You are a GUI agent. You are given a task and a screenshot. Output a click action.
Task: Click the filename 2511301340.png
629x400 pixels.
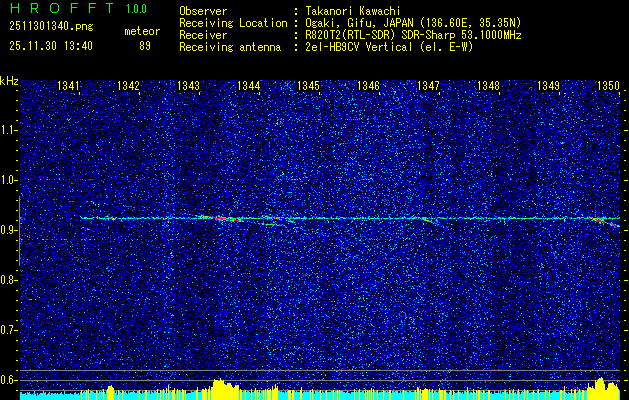click(x=51, y=27)
